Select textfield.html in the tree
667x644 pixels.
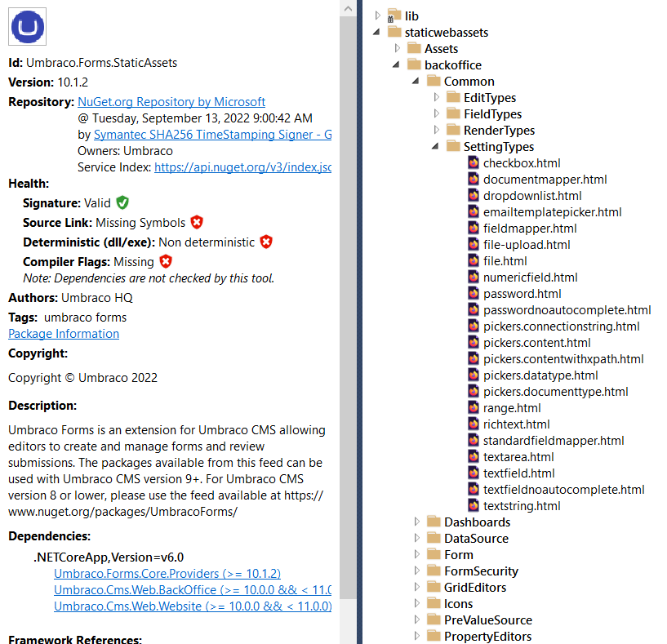519,473
